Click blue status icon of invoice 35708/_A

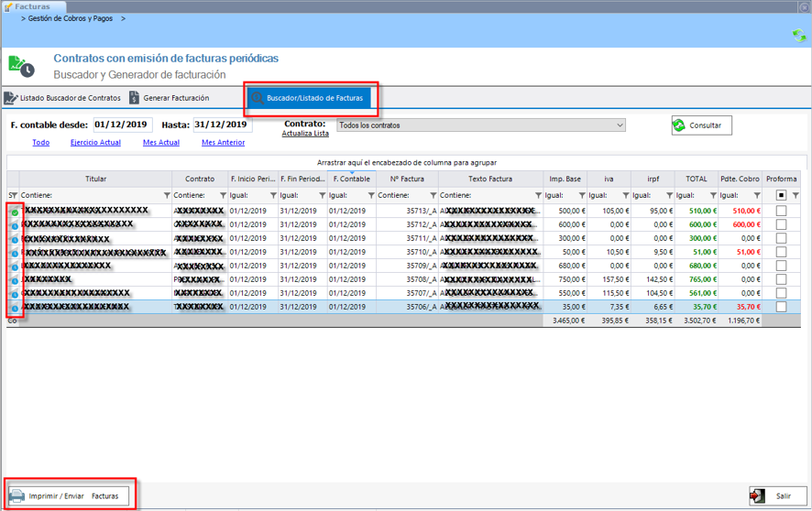click(15, 281)
